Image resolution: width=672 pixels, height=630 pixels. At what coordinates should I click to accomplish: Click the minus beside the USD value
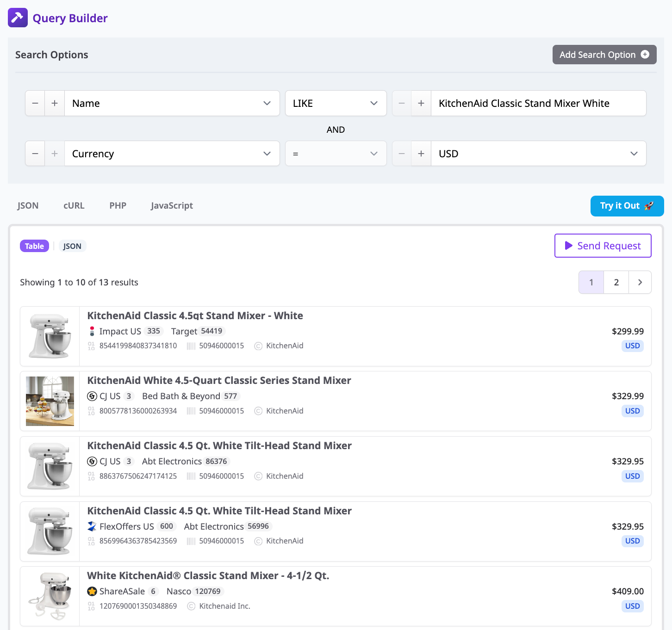click(x=402, y=154)
